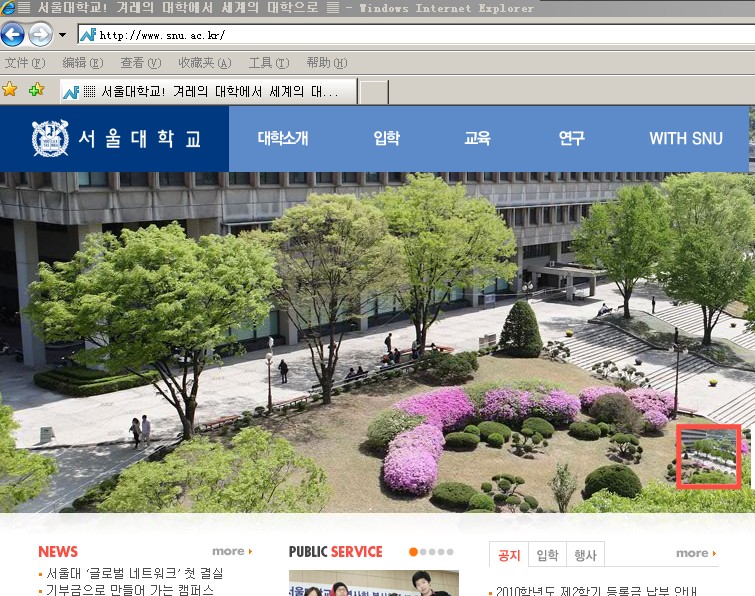Click the address bar showing www.snu.ac.kr

417,35
